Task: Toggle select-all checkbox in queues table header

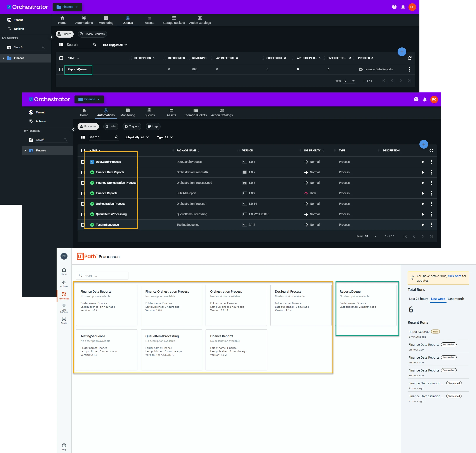Action: point(61,58)
